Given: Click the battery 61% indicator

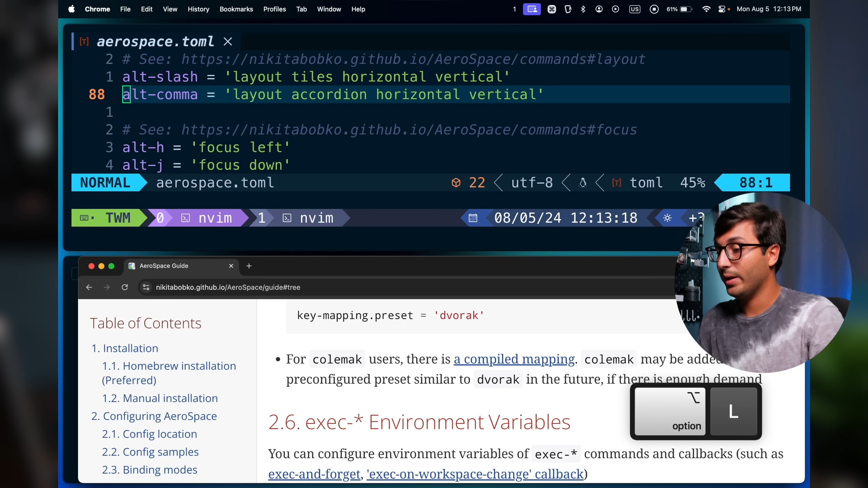Looking at the screenshot, I should coord(679,9).
